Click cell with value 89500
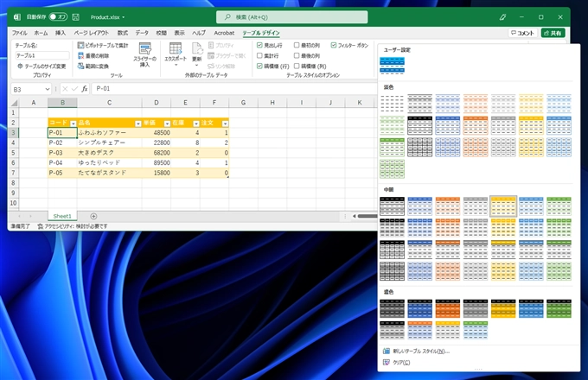This screenshot has height=380, width=588. pyautogui.click(x=157, y=163)
